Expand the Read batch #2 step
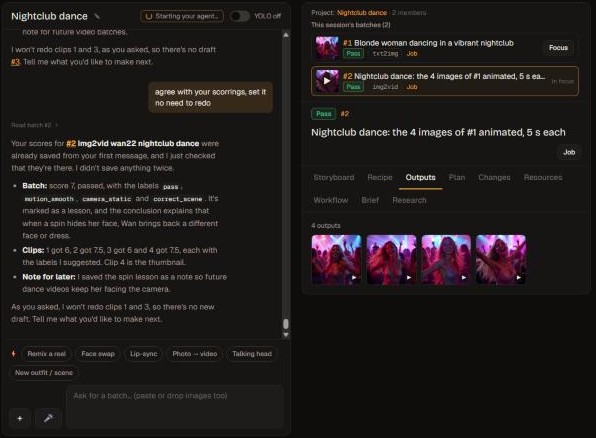Viewport: 596px width, 438px height. click(x=35, y=125)
